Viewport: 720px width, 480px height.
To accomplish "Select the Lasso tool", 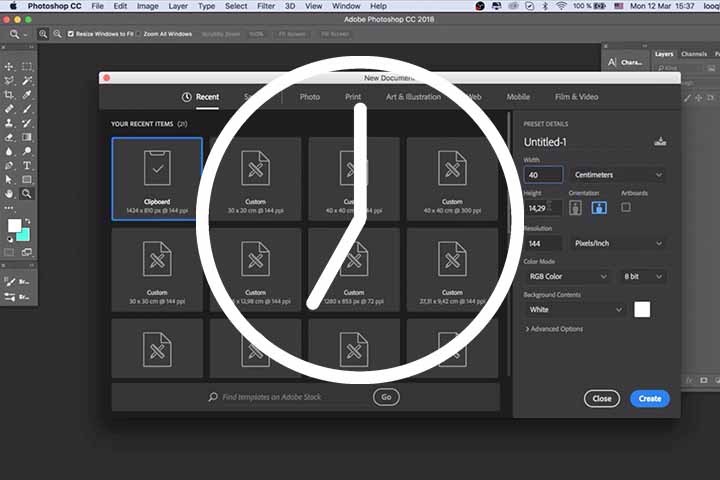I will [9, 81].
